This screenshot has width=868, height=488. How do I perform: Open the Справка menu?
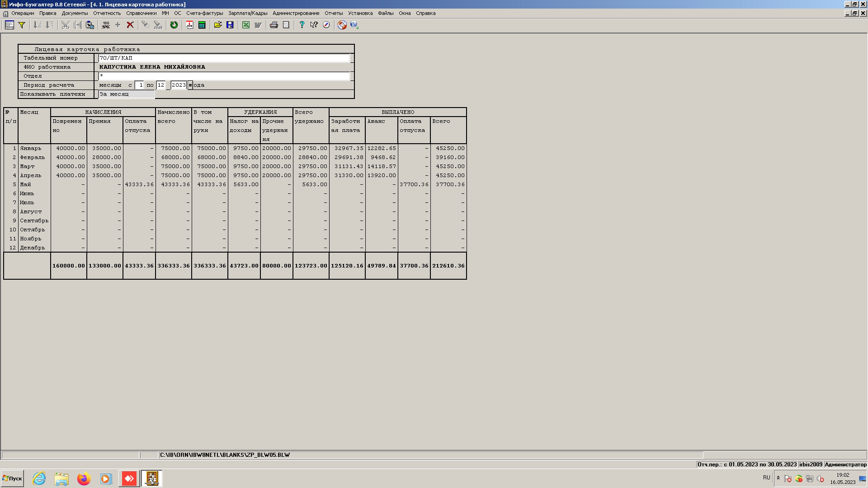click(x=425, y=13)
